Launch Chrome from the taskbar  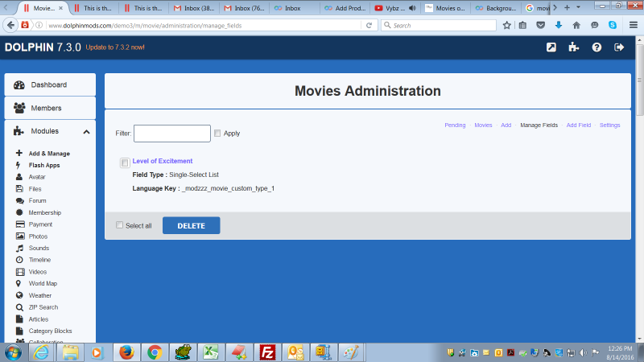[155, 352]
